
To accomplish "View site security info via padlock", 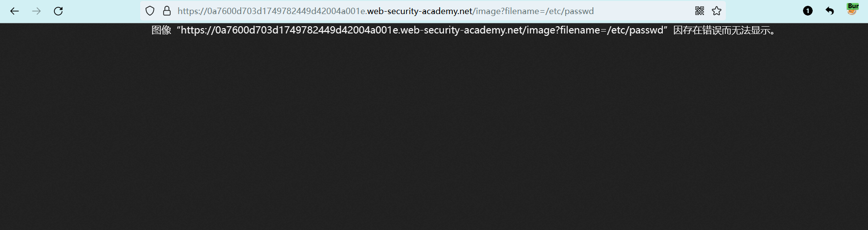I will [167, 11].
